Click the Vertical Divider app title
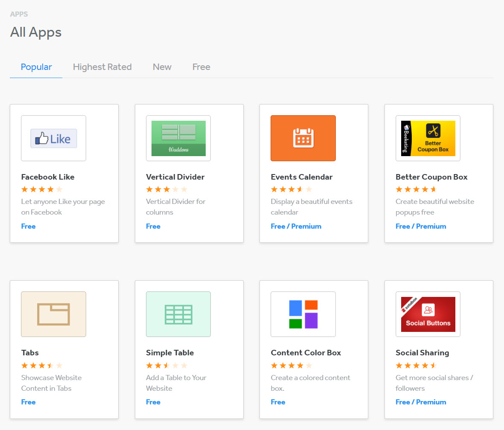The height and width of the screenshot is (430, 504). click(x=175, y=177)
